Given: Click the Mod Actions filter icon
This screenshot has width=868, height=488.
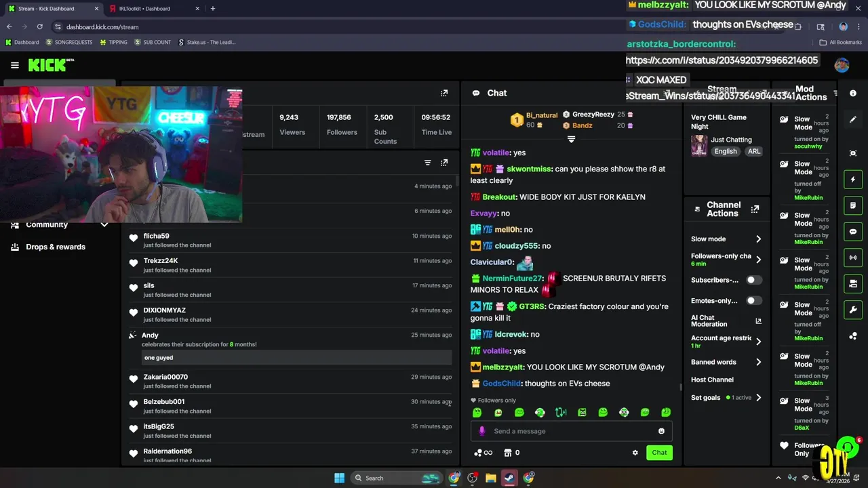Looking at the screenshot, I should click(x=835, y=93).
